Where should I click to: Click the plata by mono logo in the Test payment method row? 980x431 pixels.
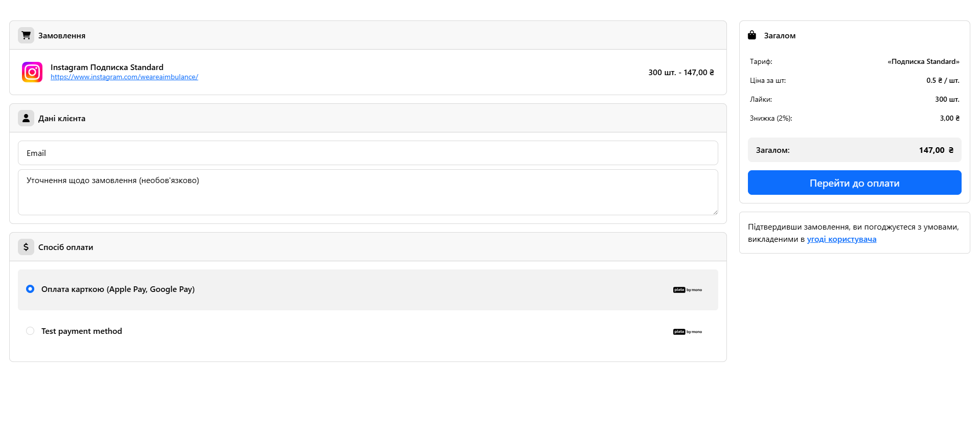pyautogui.click(x=688, y=332)
